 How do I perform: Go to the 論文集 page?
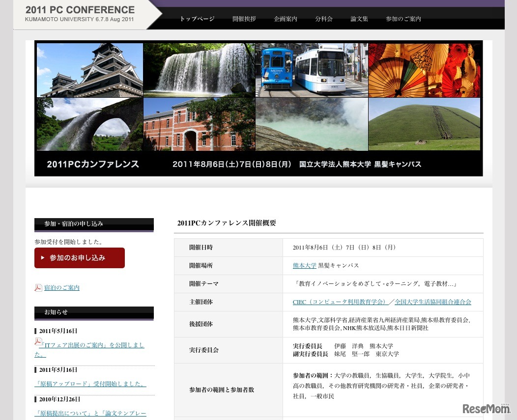pyautogui.click(x=359, y=19)
